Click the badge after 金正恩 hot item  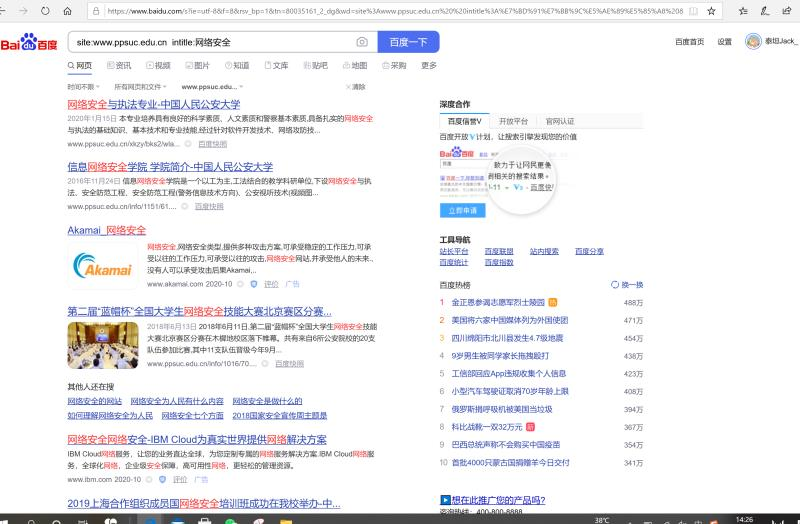[x=553, y=302]
